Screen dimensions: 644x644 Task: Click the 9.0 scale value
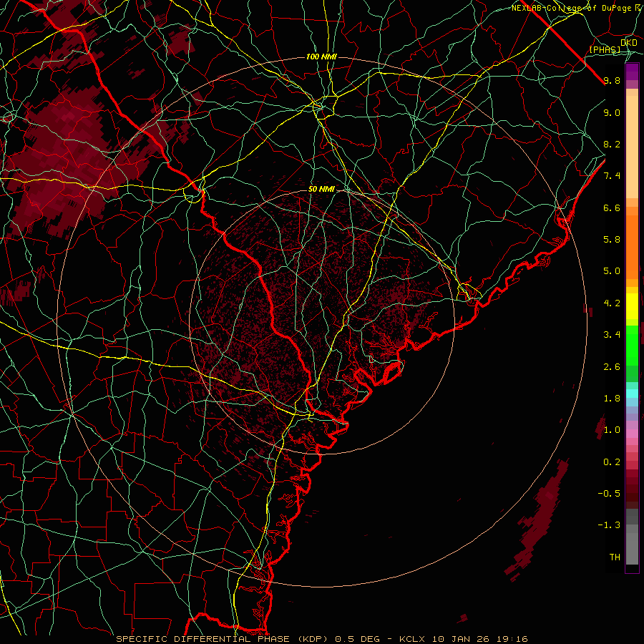tap(612, 112)
